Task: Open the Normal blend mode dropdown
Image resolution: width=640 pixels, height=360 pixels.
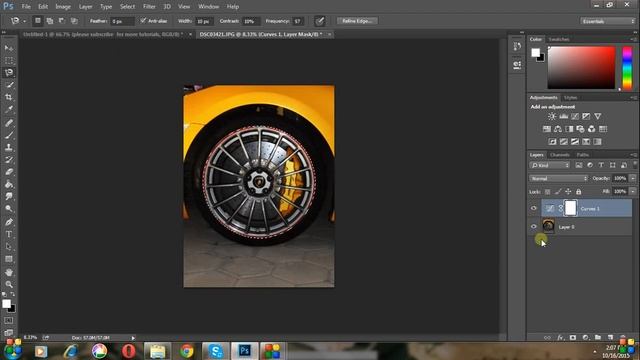Action: point(559,178)
